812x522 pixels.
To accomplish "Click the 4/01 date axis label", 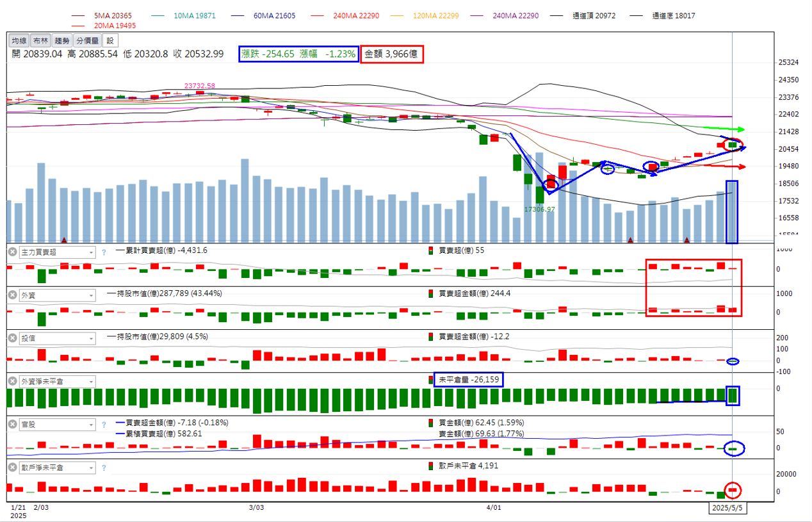I will pos(493,507).
